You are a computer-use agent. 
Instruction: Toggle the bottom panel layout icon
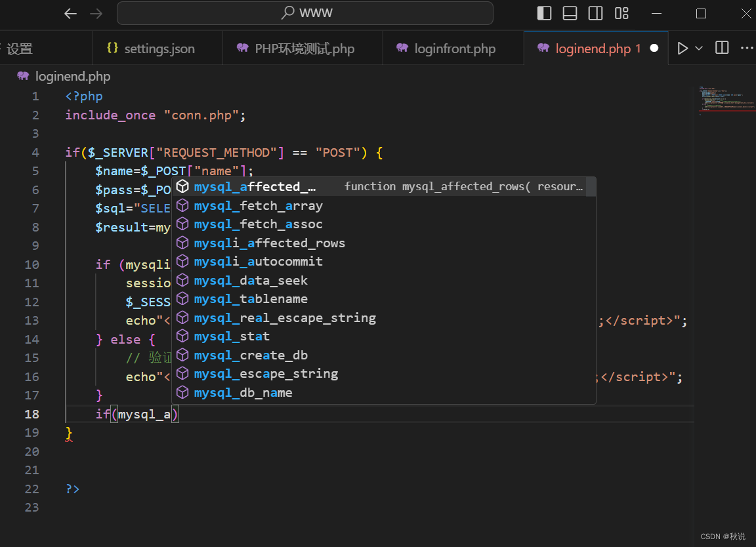[570, 13]
